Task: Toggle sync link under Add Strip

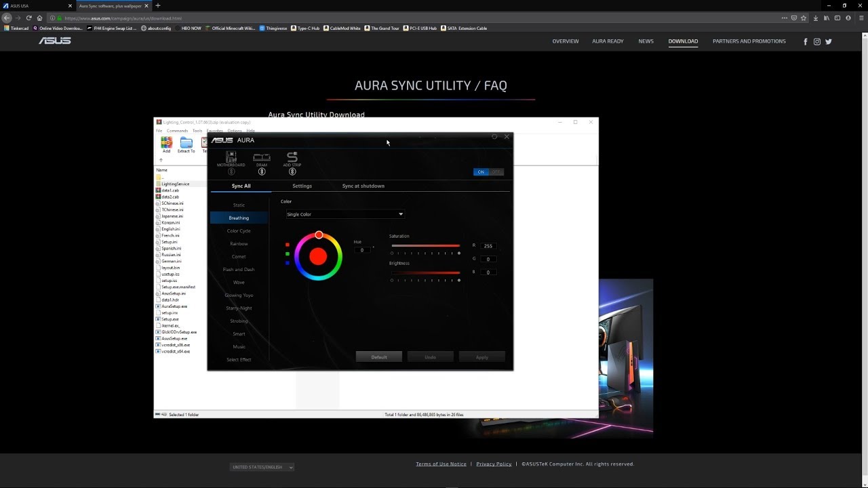Action: coord(292,171)
